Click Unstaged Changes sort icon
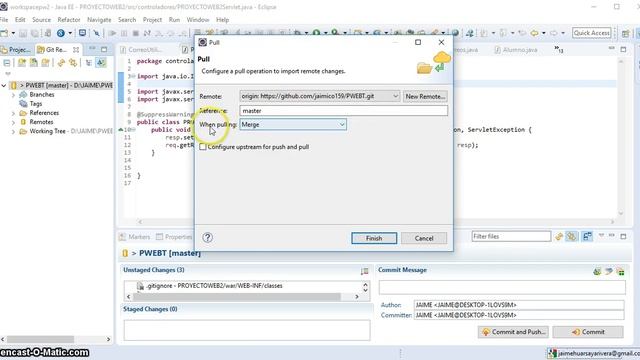Image resolution: width=640 pixels, height=360 pixels. (x=364, y=271)
